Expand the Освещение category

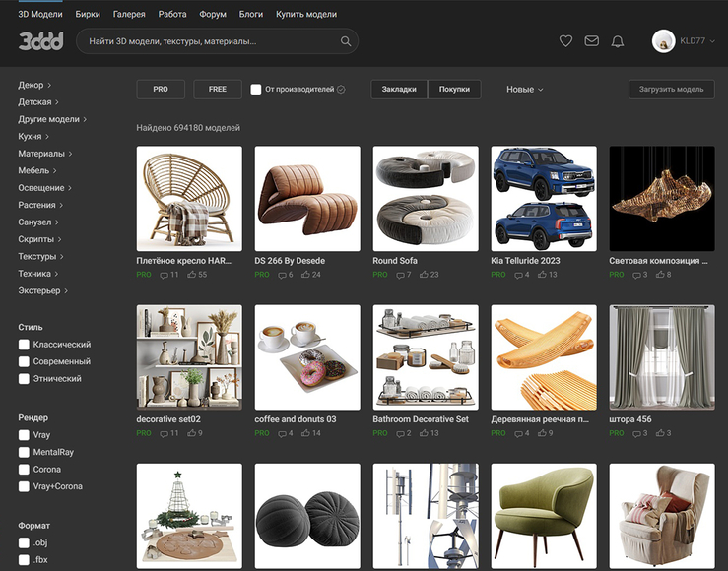coord(44,188)
